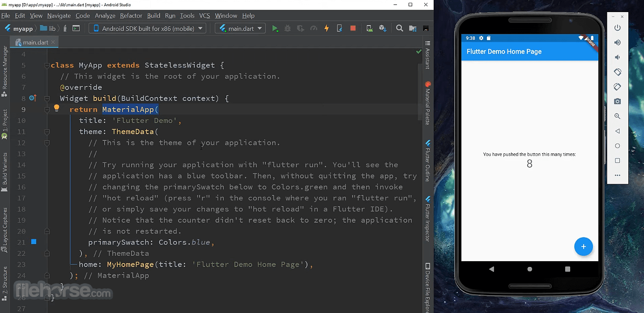Toggle the 1: Project tool window

(x=4, y=125)
